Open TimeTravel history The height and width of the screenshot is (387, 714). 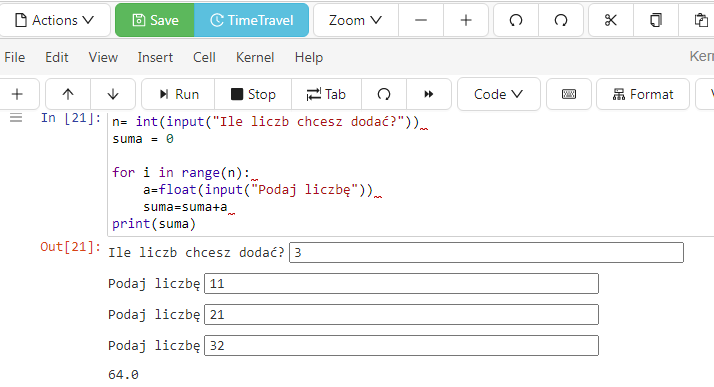pos(251,20)
